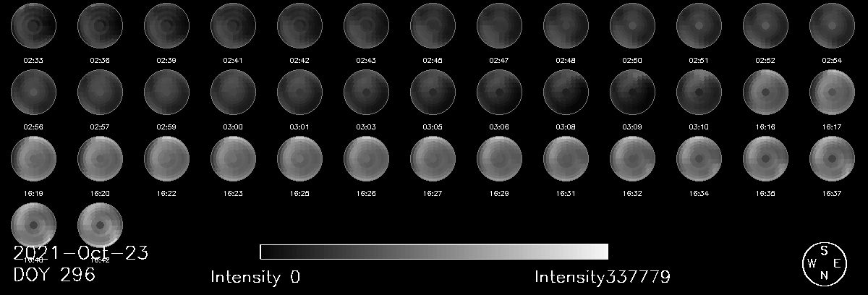Click the disk image labeled 03:00

tap(233, 92)
